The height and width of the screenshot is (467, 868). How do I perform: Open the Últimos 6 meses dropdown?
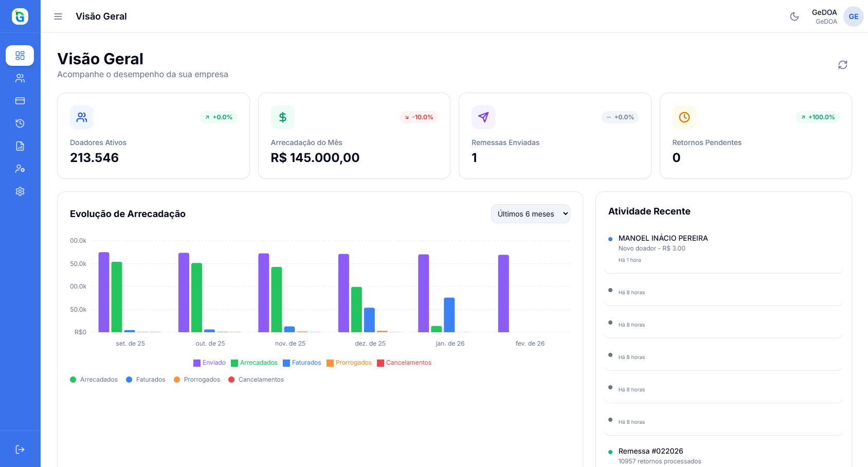[530, 214]
